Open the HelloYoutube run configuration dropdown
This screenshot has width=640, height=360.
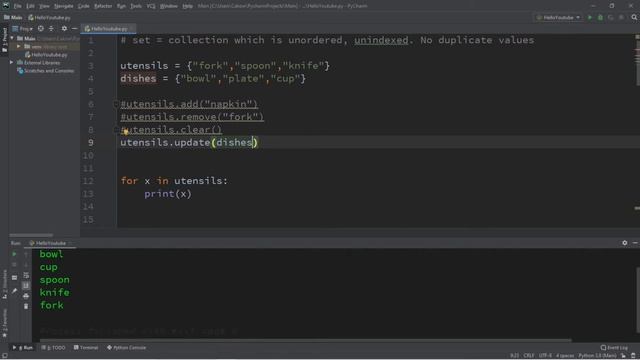point(558,18)
